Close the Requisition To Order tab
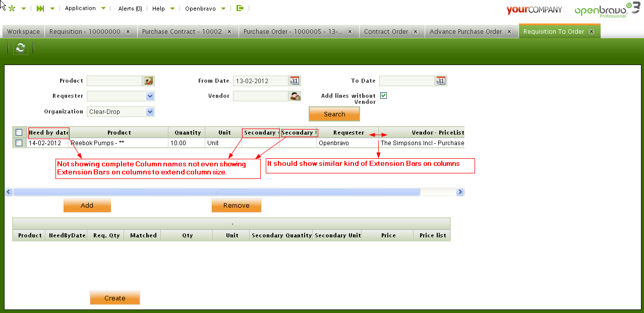 tap(591, 31)
